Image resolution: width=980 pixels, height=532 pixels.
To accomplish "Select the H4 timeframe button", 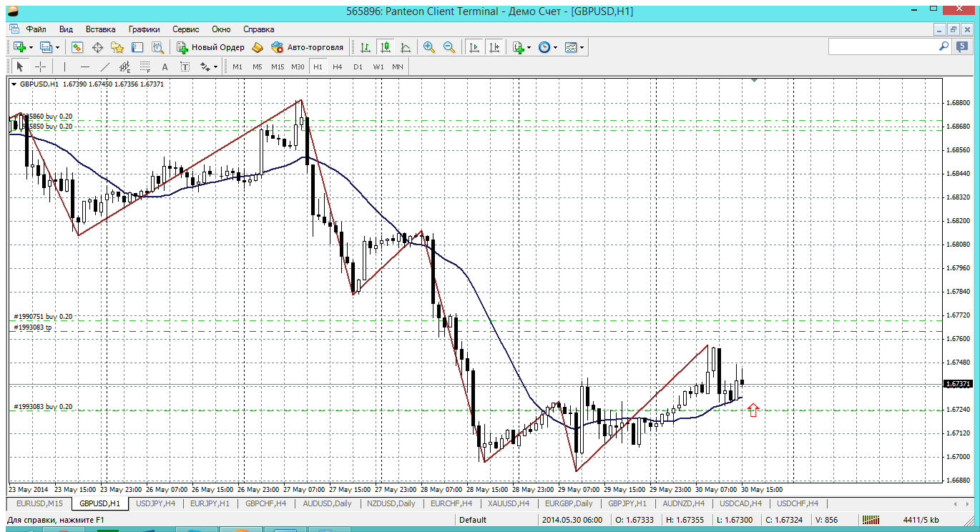I will coord(338,66).
